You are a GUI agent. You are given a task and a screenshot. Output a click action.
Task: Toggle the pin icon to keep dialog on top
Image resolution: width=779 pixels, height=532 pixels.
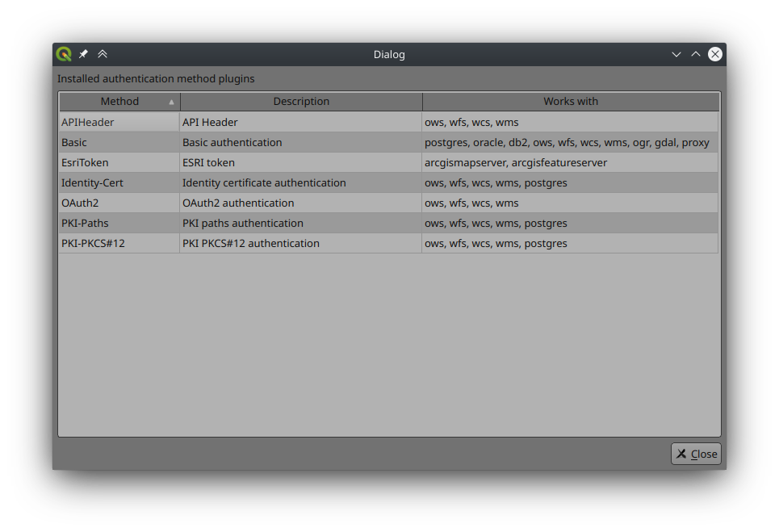point(83,53)
